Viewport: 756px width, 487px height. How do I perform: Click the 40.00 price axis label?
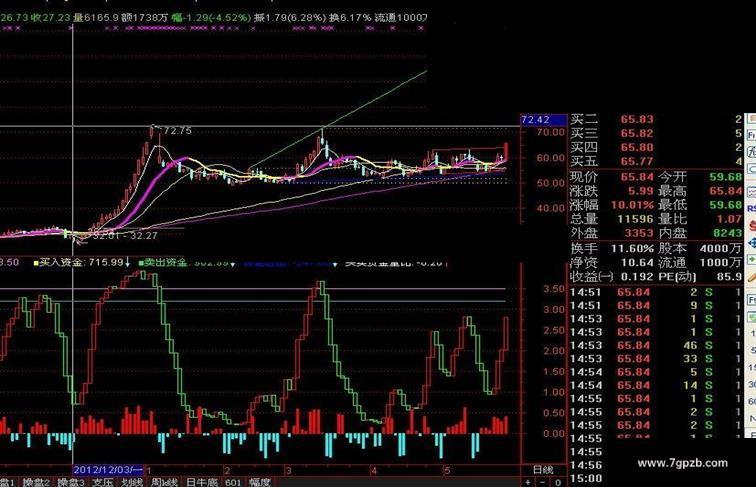551,208
